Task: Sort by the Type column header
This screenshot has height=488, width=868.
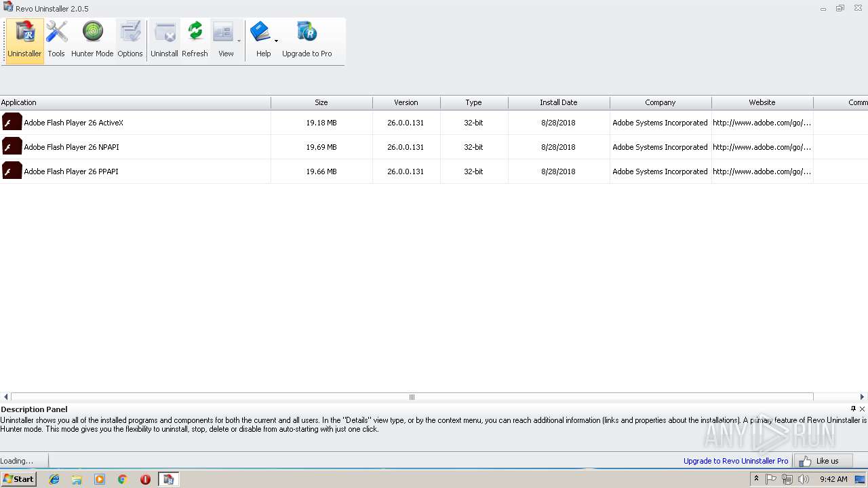Action: 473,102
